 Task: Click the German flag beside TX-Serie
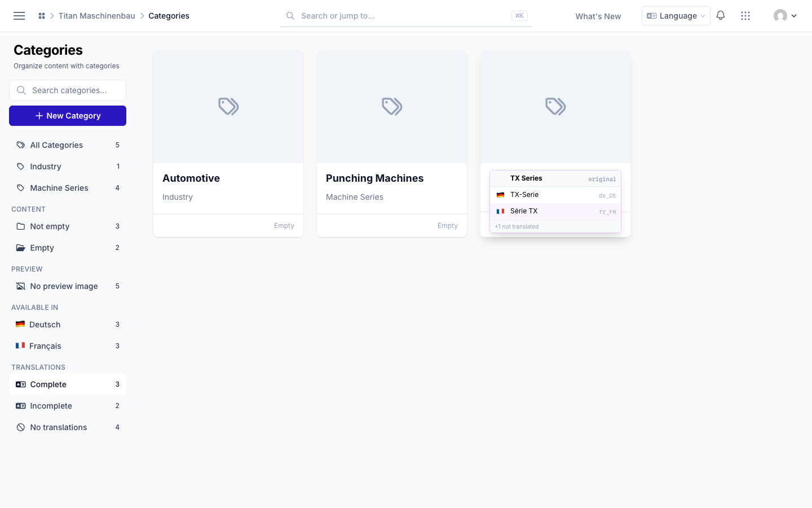point(500,195)
